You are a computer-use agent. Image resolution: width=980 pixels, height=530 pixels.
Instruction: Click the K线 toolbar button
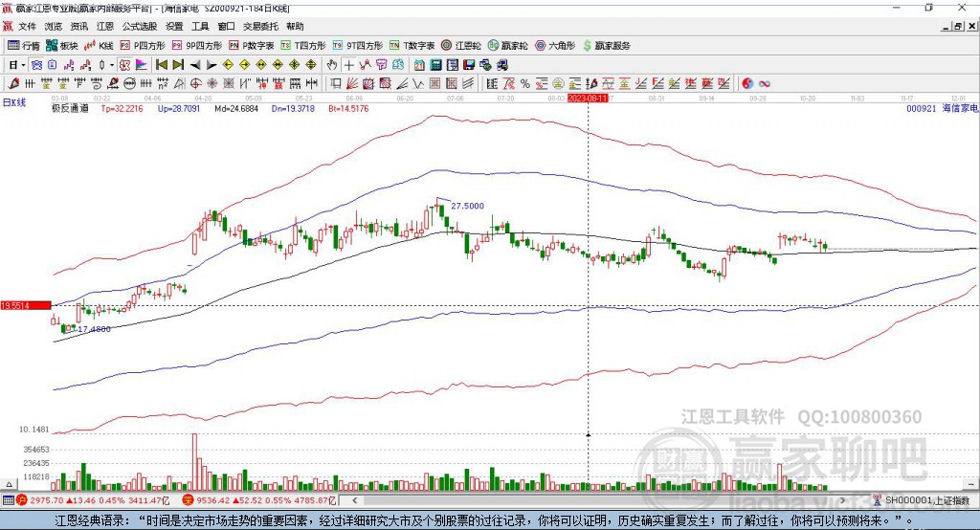click(99, 46)
